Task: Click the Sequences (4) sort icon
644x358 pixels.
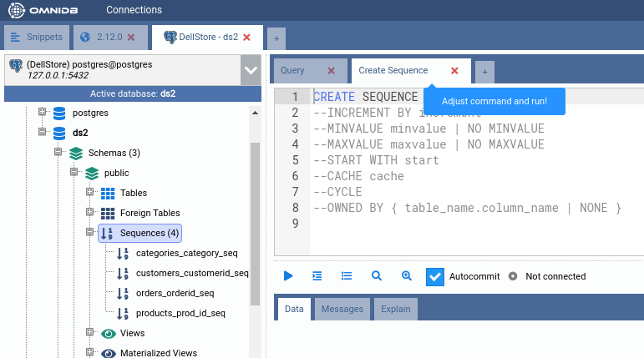Action: click(107, 233)
